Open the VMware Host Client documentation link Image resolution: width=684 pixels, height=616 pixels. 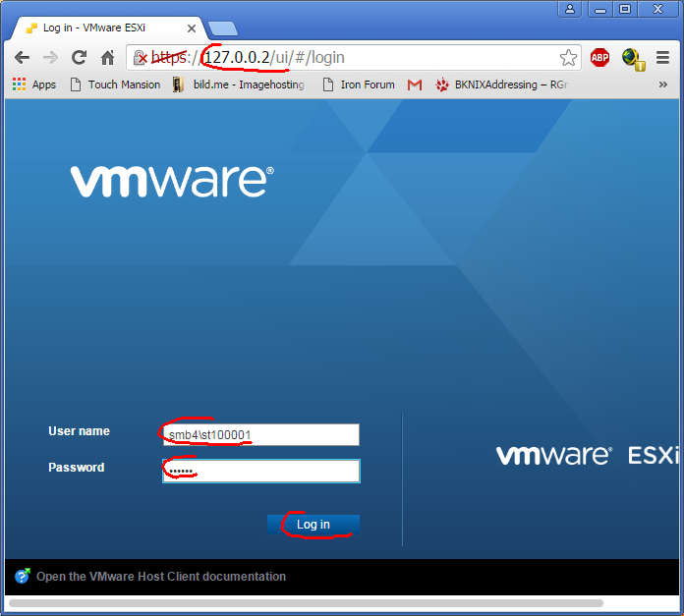[x=160, y=577]
